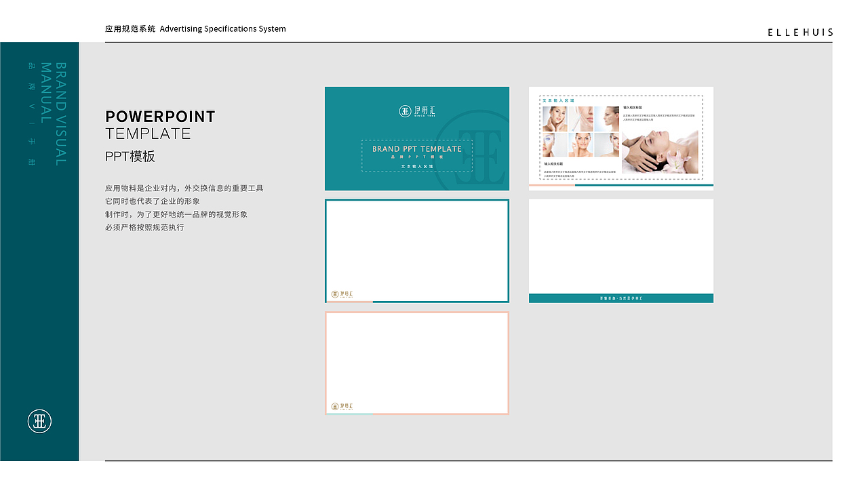Viewport: 868px width, 503px height.
Task: Click "输入相关标题" below the face photo grid
Action: pos(553,163)
